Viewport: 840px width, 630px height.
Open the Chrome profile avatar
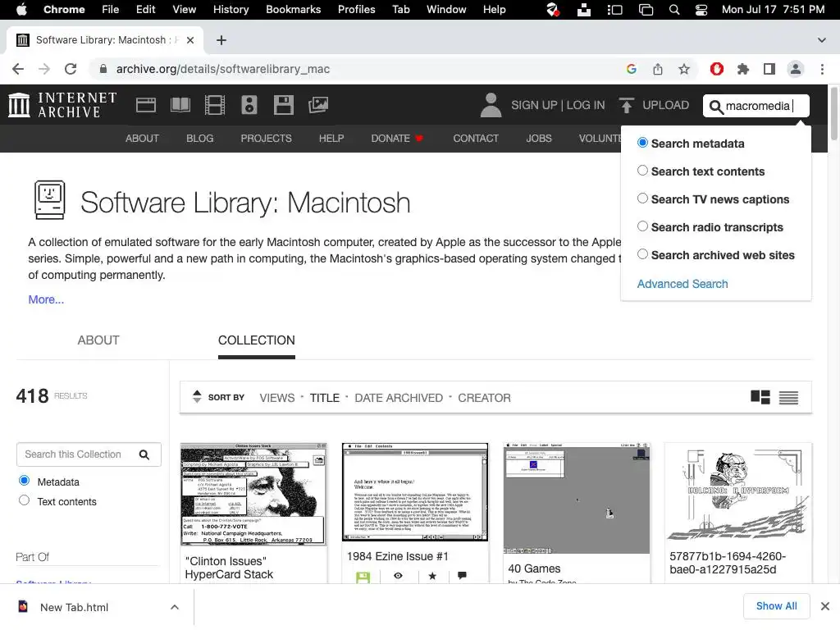tap(796, 69)
